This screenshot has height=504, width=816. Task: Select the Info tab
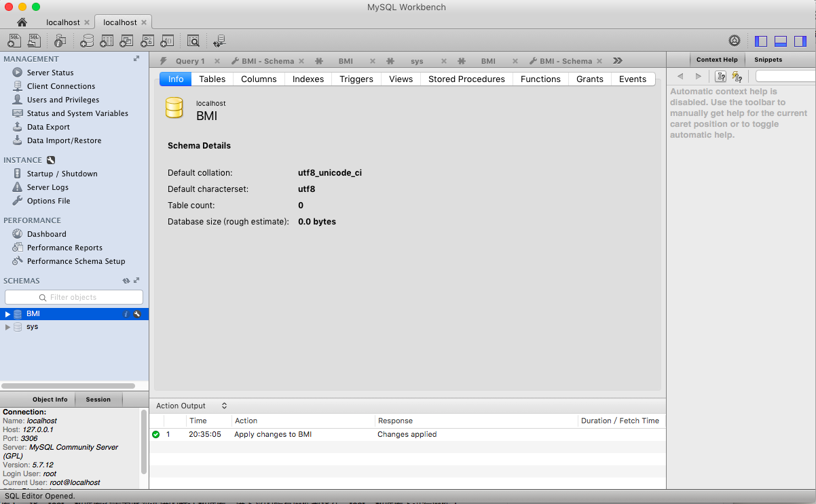(x=176, y=79)
